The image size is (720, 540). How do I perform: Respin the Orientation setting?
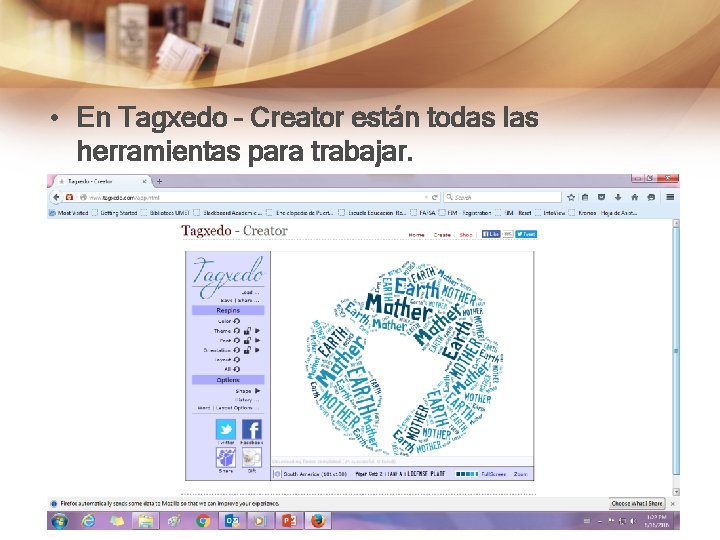click(237, 350)
